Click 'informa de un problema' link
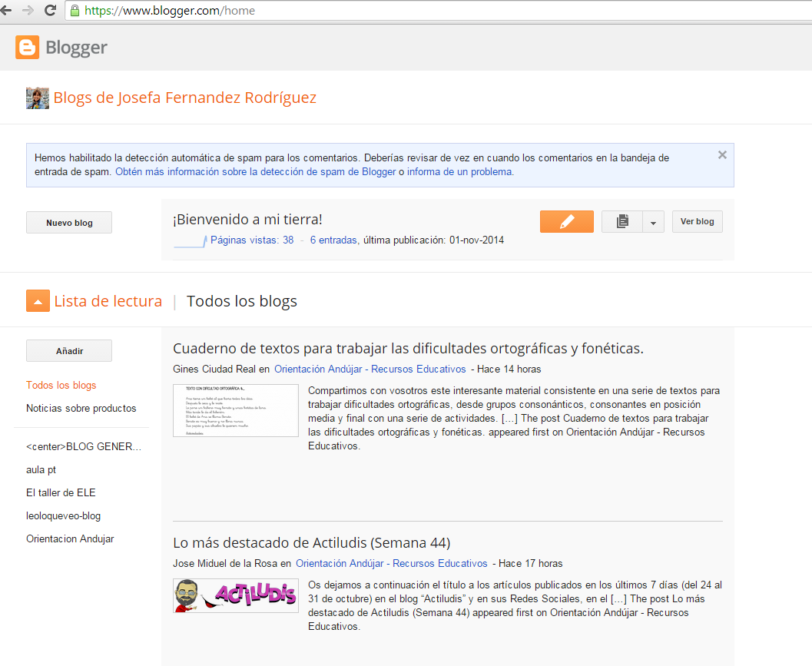The width and height of the screenshot is (812, 666). tap(460, 172)
